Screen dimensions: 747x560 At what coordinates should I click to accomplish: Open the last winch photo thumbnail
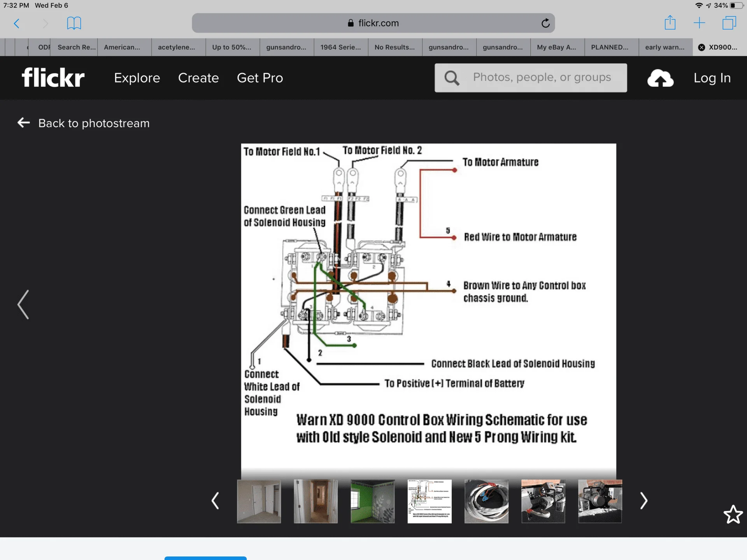(600, 501)
